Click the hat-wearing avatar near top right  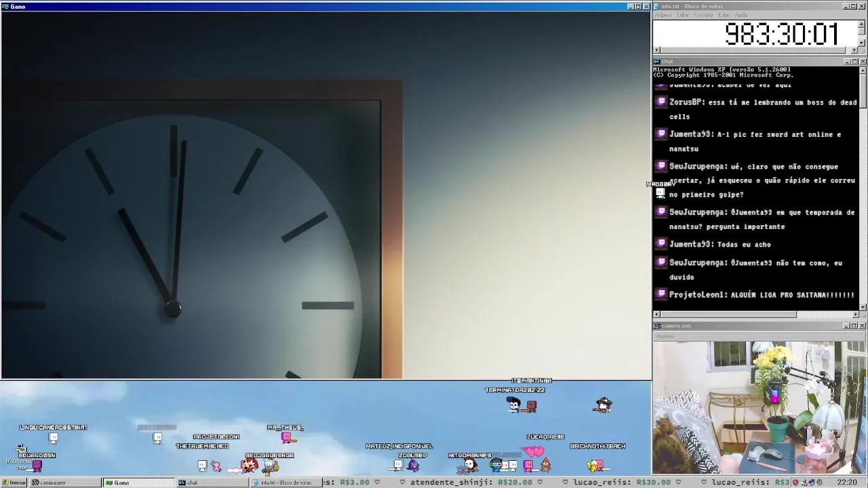pyautogui.click(x=604, y=405)
